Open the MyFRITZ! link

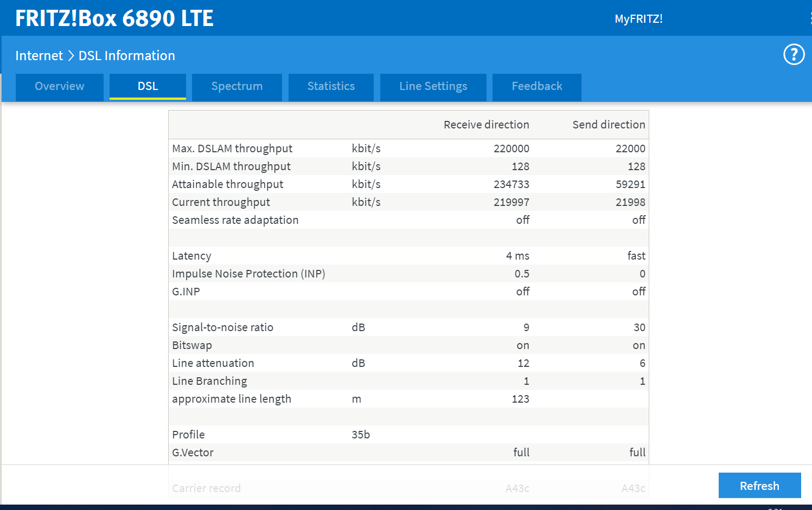(638, 19)
